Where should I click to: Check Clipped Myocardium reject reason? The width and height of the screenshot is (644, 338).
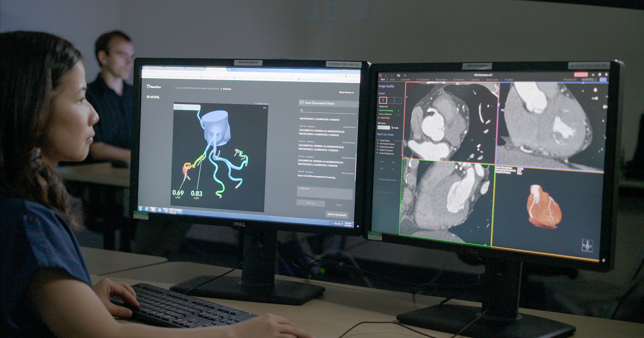[378, 147]
